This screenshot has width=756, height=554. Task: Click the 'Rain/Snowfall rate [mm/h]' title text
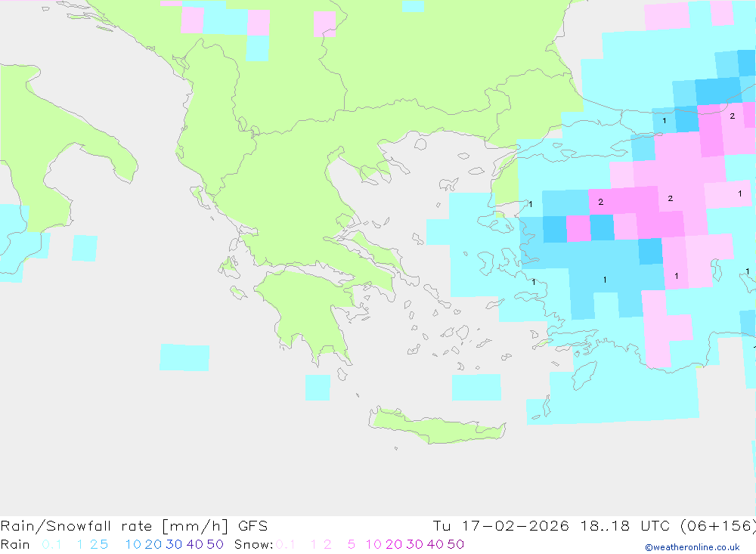click(x=114, y=525)
